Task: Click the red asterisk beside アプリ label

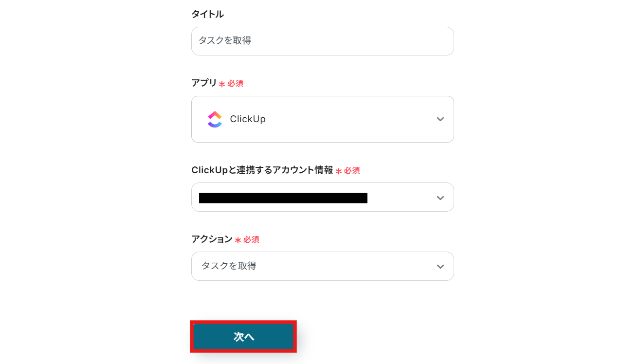Action: point(222,84)
